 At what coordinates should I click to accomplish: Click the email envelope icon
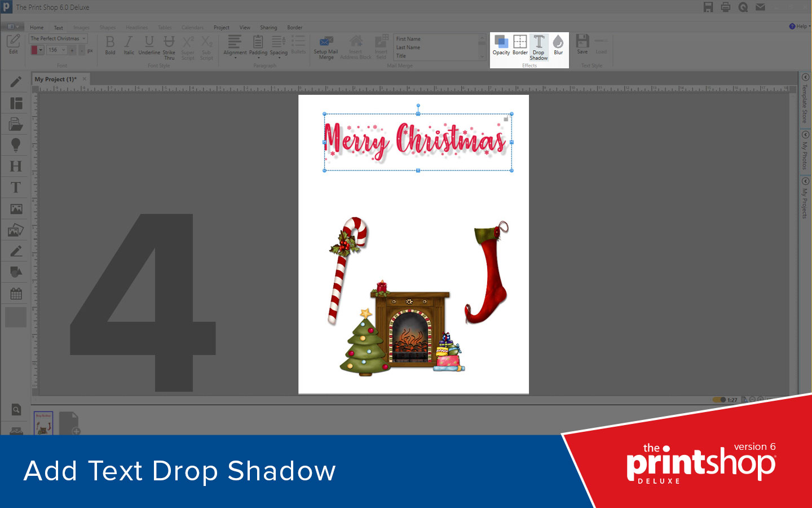click(x=761, y=7)
